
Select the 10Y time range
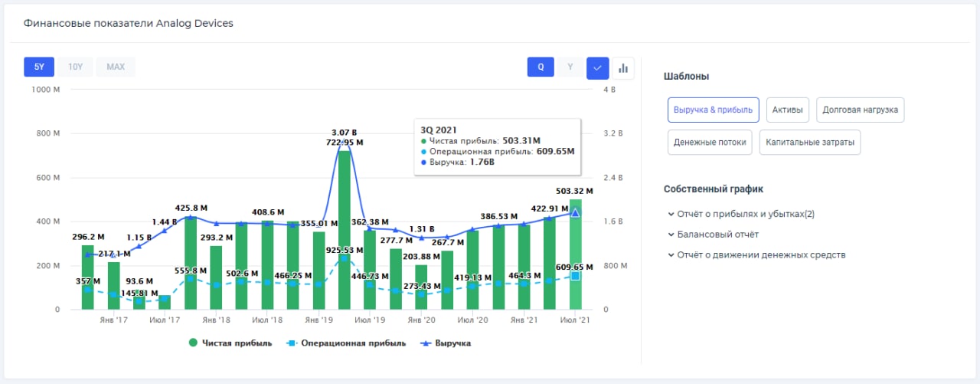(75, 67)
